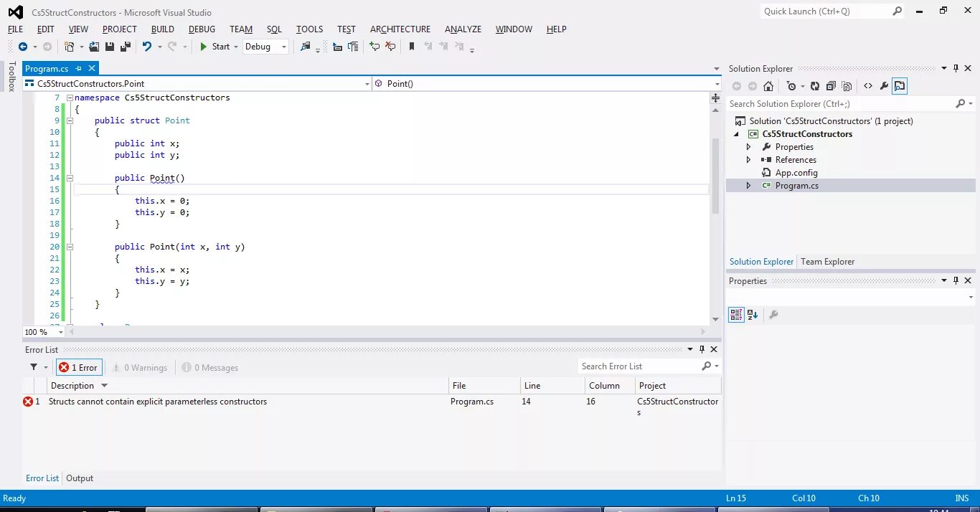Click the Error List filter funnel icon

pos(34,367)
